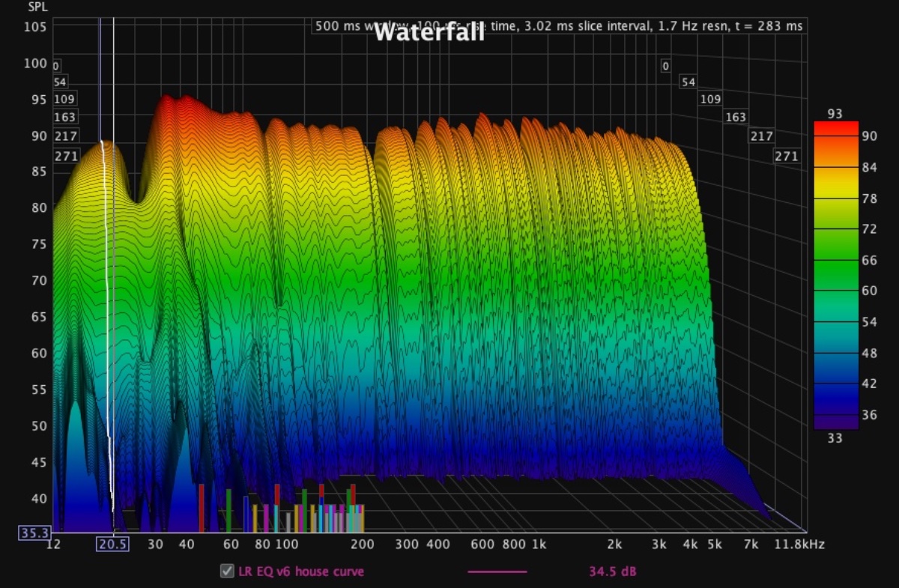Uncheck the LR EQ v6 house curve checkbox

227,572
